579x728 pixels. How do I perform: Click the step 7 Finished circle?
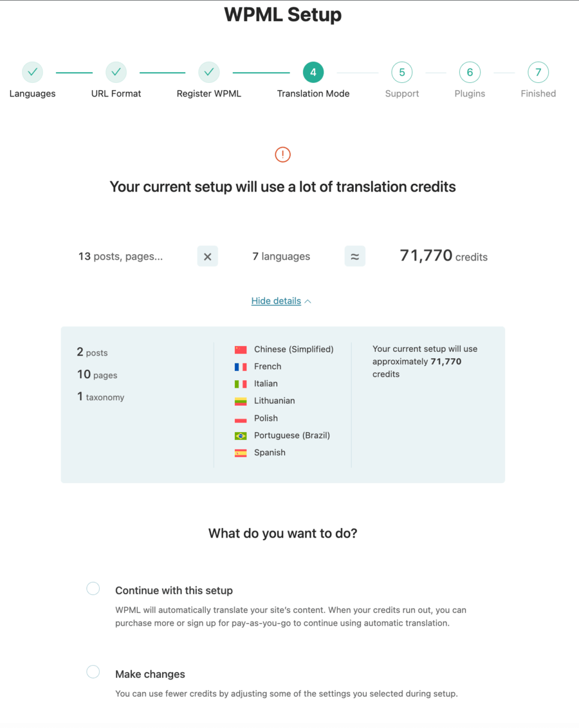[x=538, y=72]
